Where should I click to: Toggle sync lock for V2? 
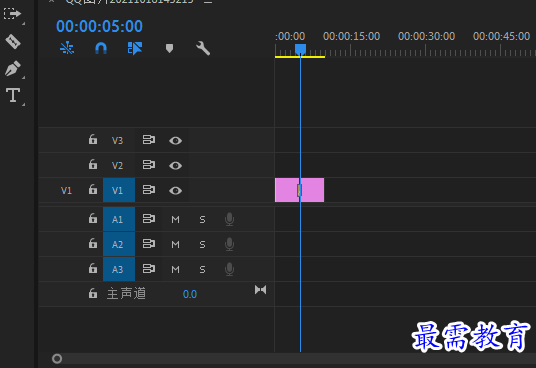(149, 164)
